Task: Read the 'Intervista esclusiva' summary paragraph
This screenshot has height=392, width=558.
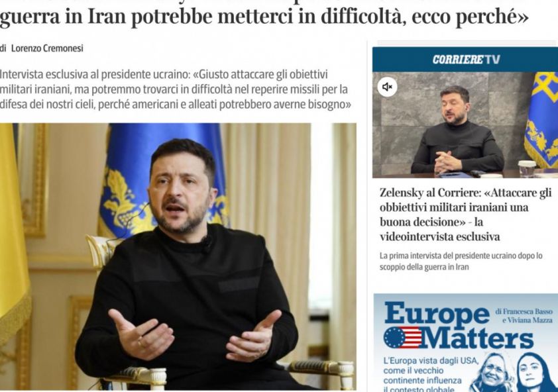Action: coord(176,89)
